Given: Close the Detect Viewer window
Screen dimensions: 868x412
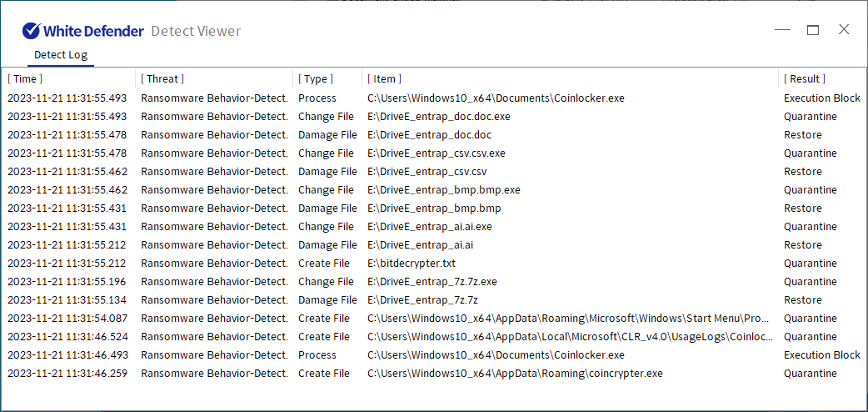Looking at the screenshot, I should click(x=844, y=29).
